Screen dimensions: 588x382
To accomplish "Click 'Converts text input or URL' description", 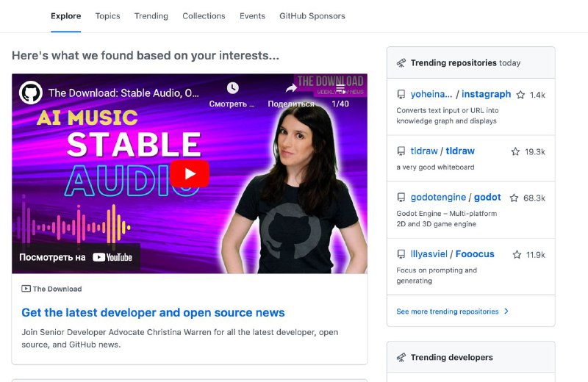I will 448,115.
